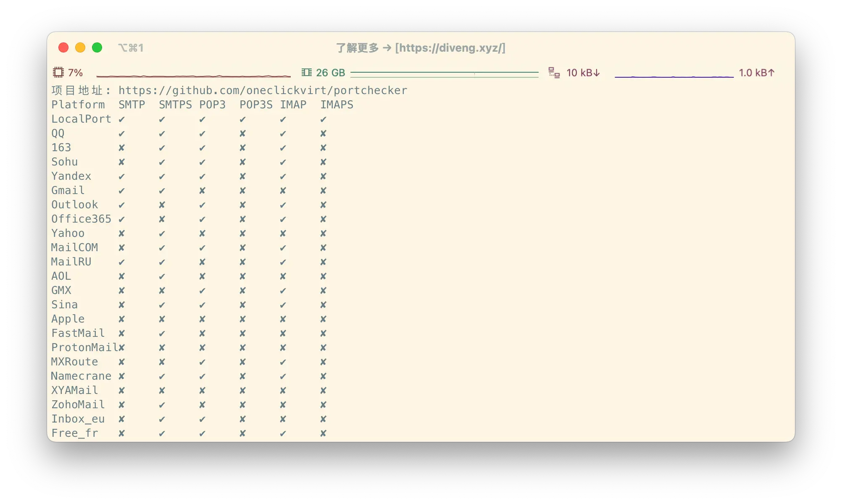Screen dimensions: 842x504
Task: Click the 26 GB memory value
Action: click(x=331, y=73)
